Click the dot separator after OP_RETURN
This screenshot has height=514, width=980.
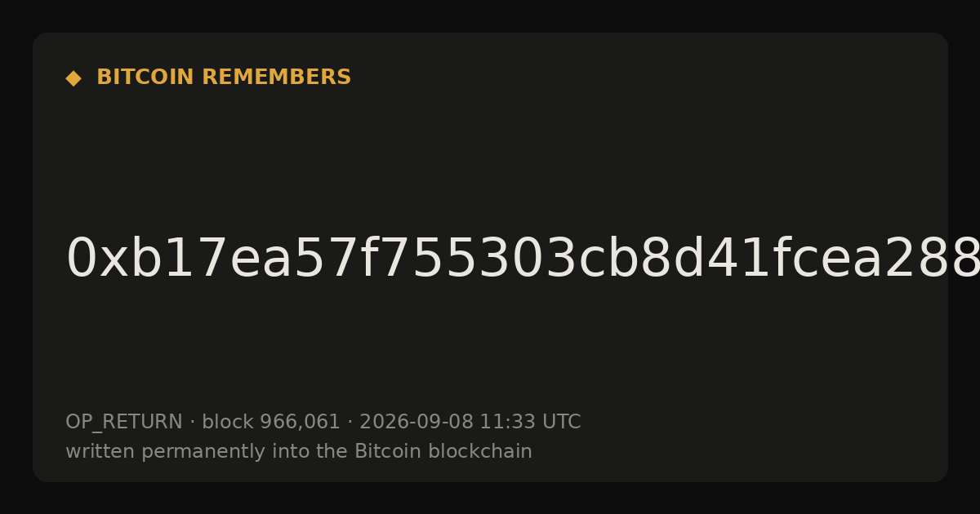[192, 423]
